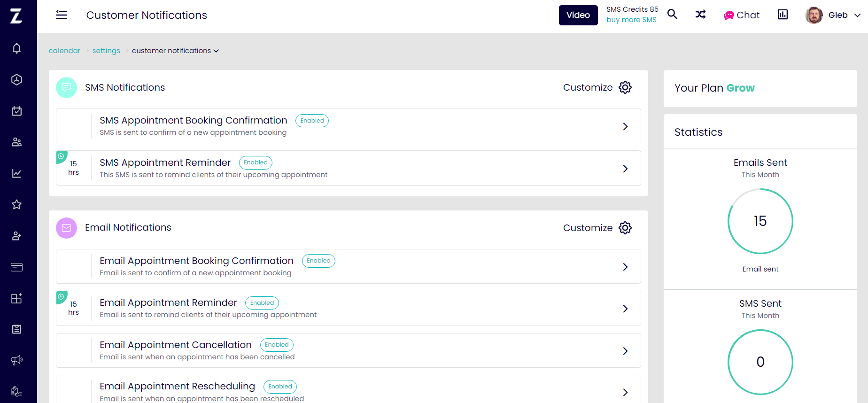This screenshot has width=868, height=403.
Task: Open the payment card icon in sidebar
Action: click(x=16, y=267)
